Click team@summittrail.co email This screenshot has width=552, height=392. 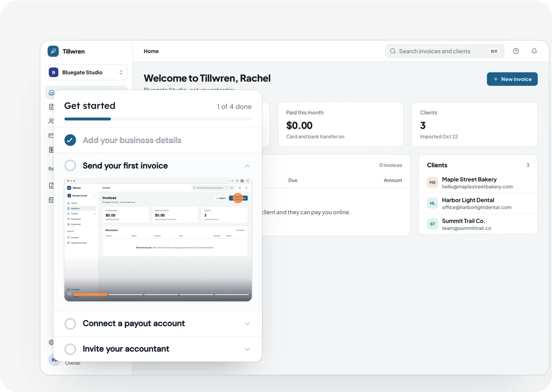[466, 228]
